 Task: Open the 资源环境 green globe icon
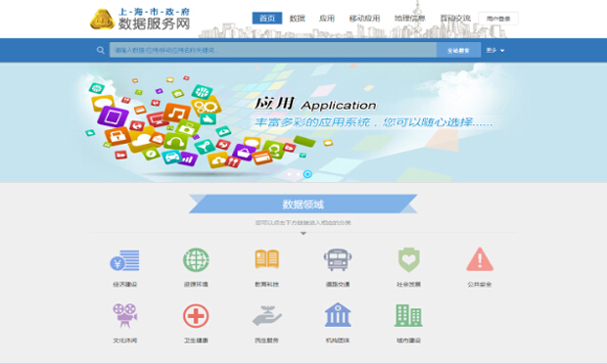pos(196,260)
